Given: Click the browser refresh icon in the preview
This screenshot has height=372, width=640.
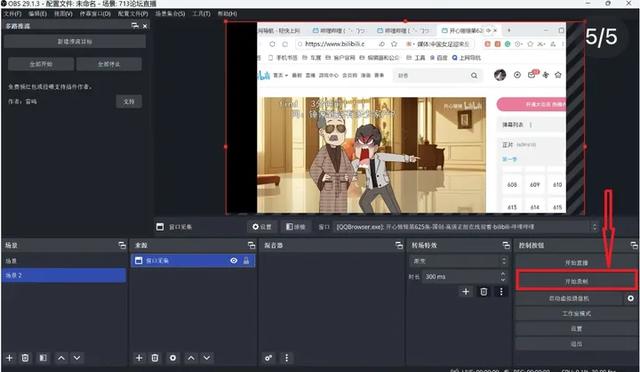Looking at the screenshot, I should pyautogui.click(x=272, y=44).
